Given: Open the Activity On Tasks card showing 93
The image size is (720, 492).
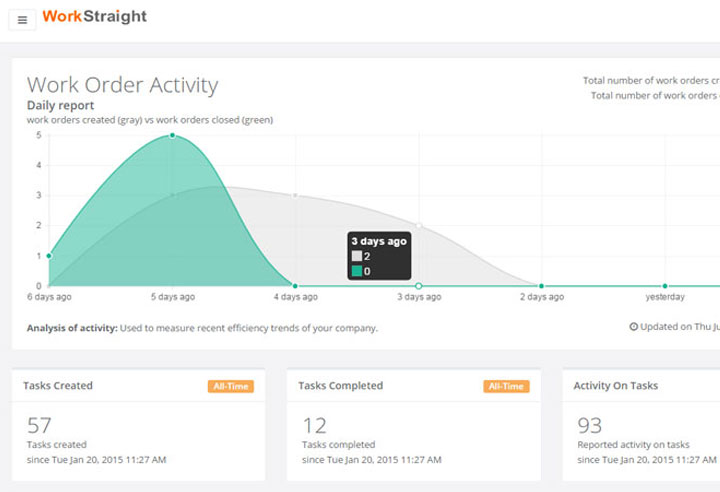Looking at the screenshot, I should coord(641,425).
